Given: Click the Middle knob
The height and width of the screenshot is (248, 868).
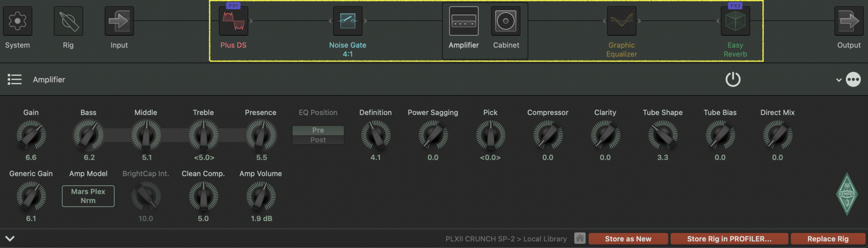Looking at the screenshot, I should coord(146,135).
